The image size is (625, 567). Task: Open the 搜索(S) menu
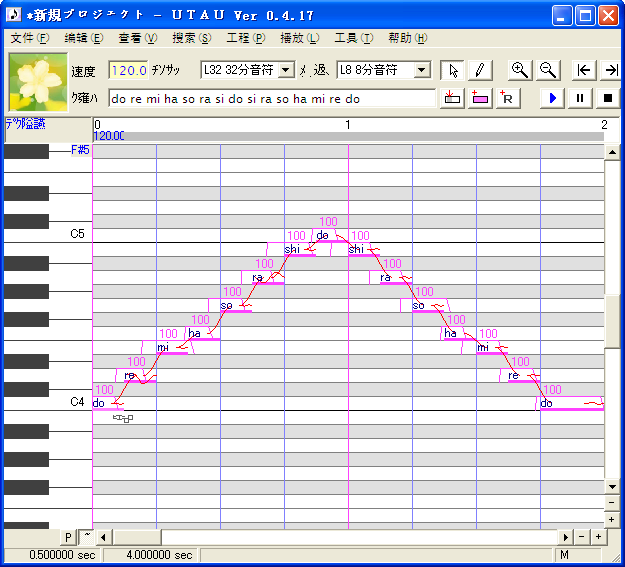pyautogui.click(x=192, y=38)
